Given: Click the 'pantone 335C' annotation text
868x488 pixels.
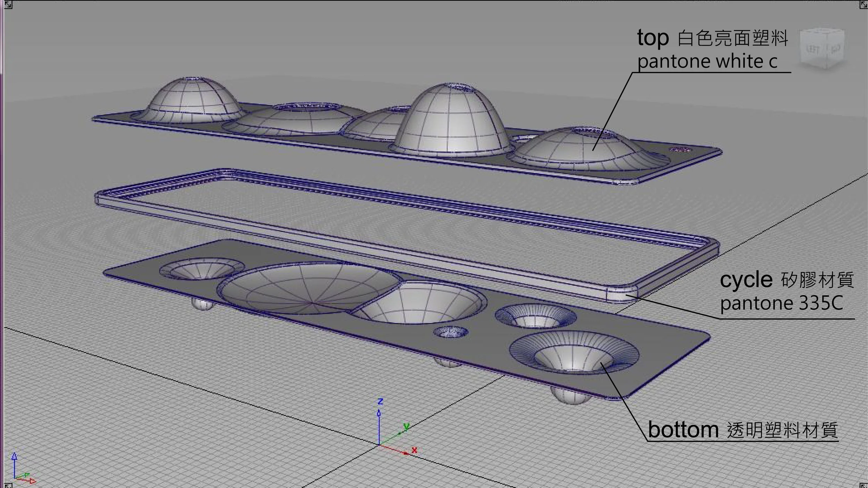Looking at the screenshot, I should coord(781,303).
